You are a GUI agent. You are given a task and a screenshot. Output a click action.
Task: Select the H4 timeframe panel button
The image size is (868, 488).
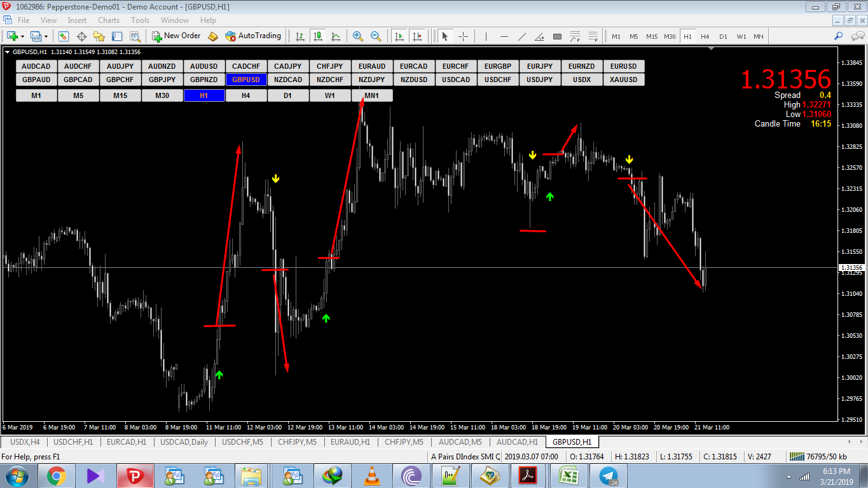pyautogui.click(x=246, y=95)
